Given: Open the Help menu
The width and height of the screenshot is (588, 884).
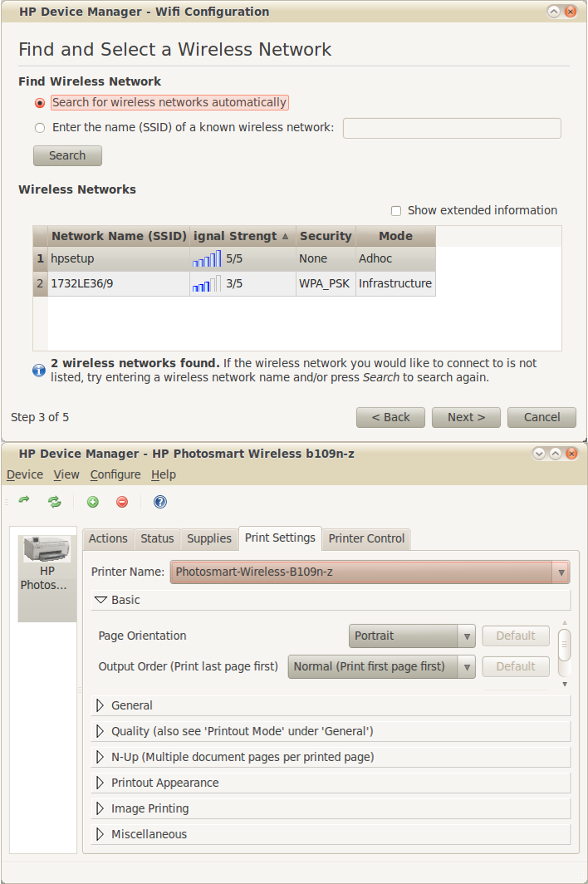Looking at the screenshot, I should (x=164, y=474).
